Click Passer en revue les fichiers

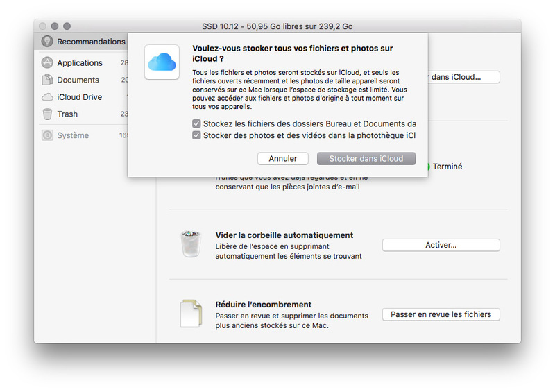click(x=441, y=314)
